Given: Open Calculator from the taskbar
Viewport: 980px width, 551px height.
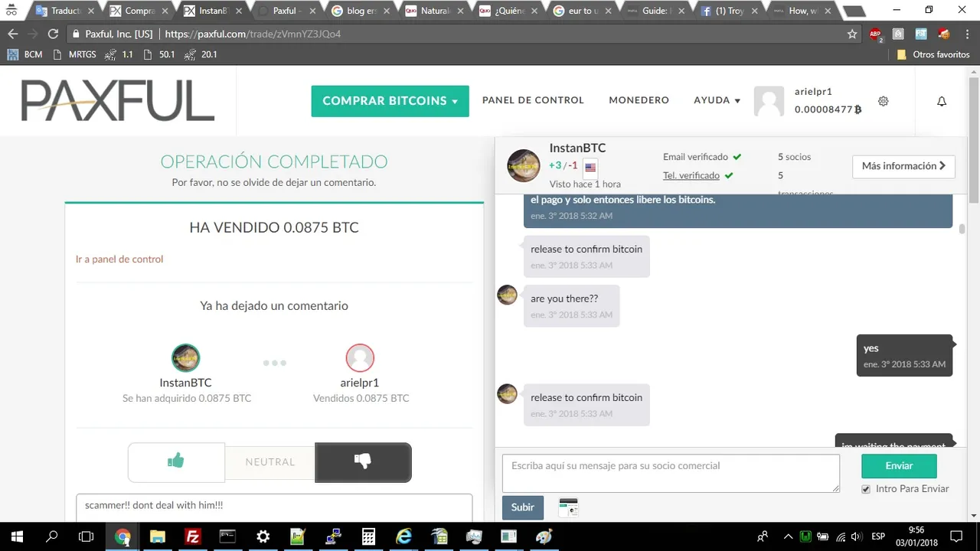Looking at the screenshot, I should [368, 536].
